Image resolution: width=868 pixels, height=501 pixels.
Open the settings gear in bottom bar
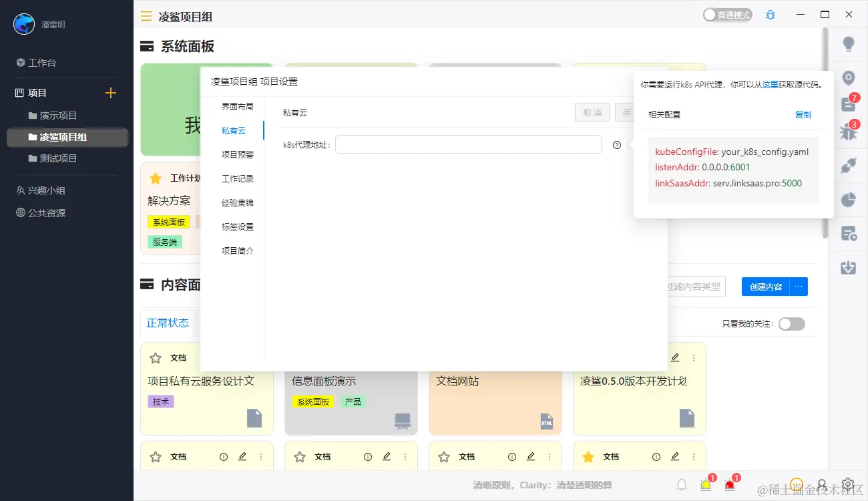pyautogui.click(x=848, y=484)
